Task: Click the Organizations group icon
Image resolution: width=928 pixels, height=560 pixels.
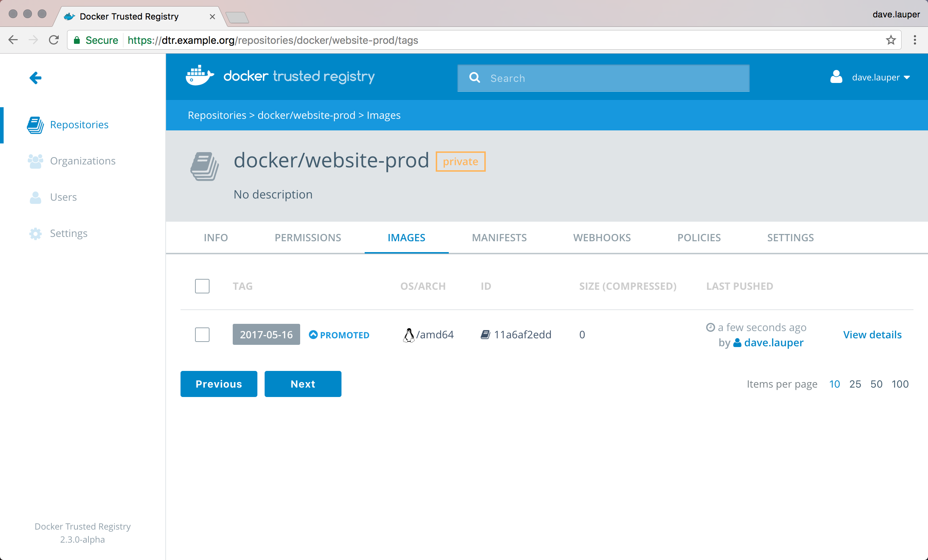Action: tap(36, 161)
